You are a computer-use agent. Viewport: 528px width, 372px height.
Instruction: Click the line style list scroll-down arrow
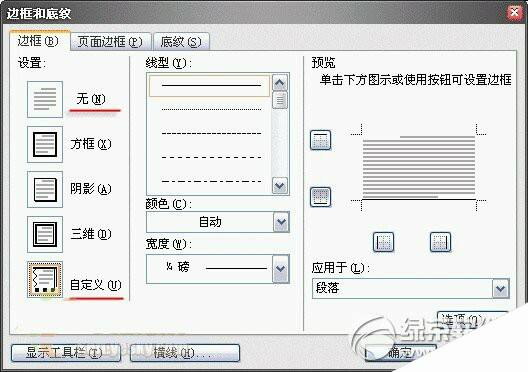point(280,185)
